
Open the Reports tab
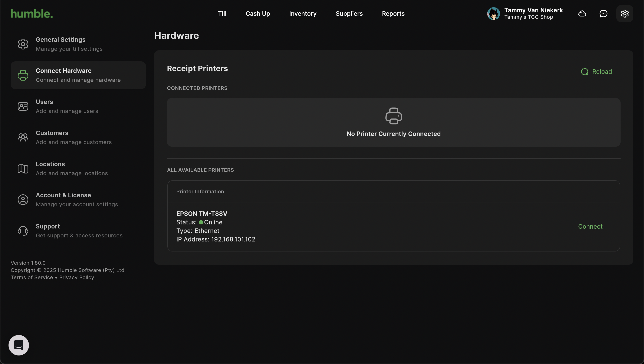coord(393,13)
